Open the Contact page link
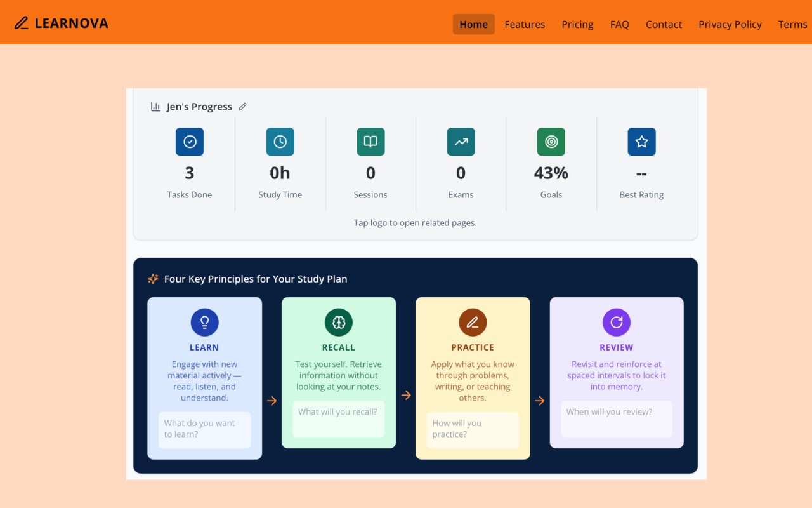 click(664, 24)
